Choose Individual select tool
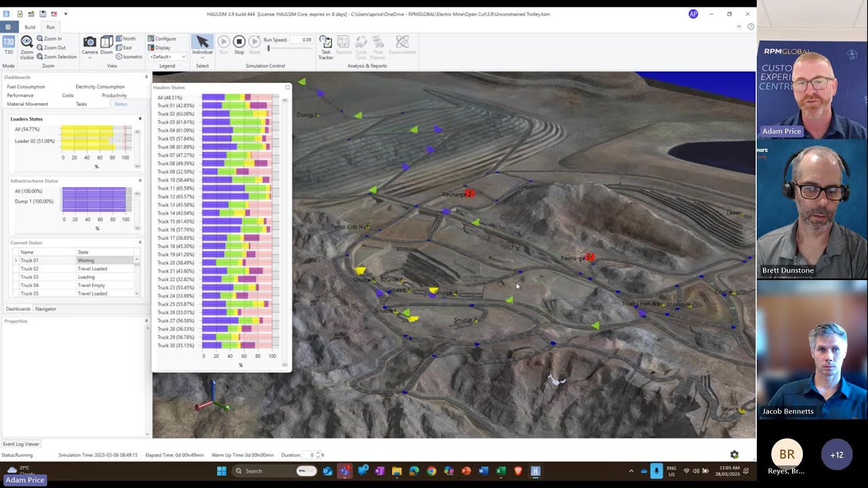The width and height of the screenshot is (868, 488). 202,45
